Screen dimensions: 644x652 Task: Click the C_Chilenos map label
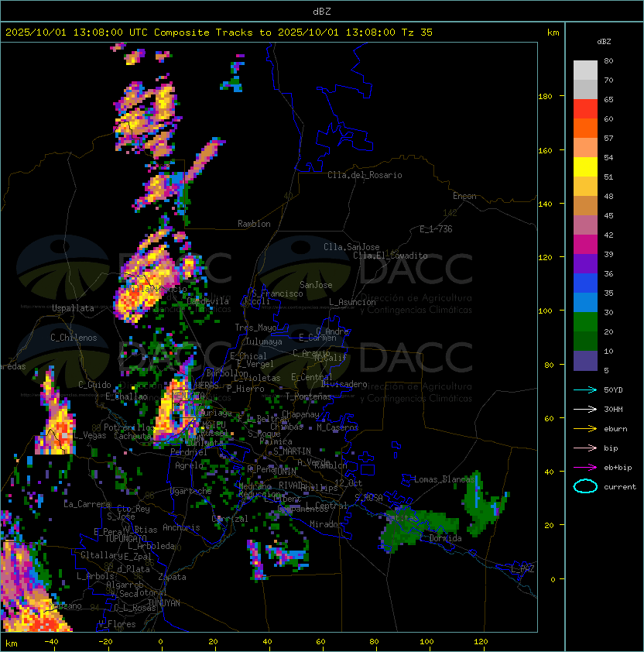coord(74,338)
